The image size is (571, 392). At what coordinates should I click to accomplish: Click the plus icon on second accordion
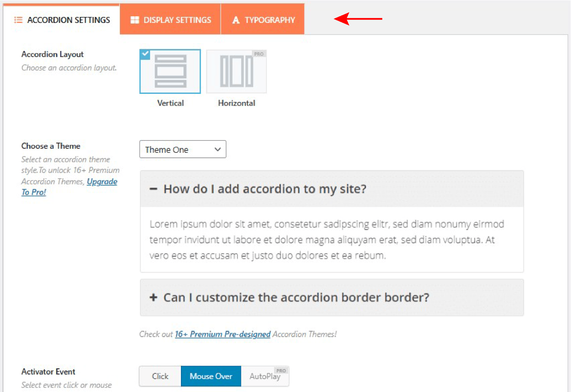(153, 297)
